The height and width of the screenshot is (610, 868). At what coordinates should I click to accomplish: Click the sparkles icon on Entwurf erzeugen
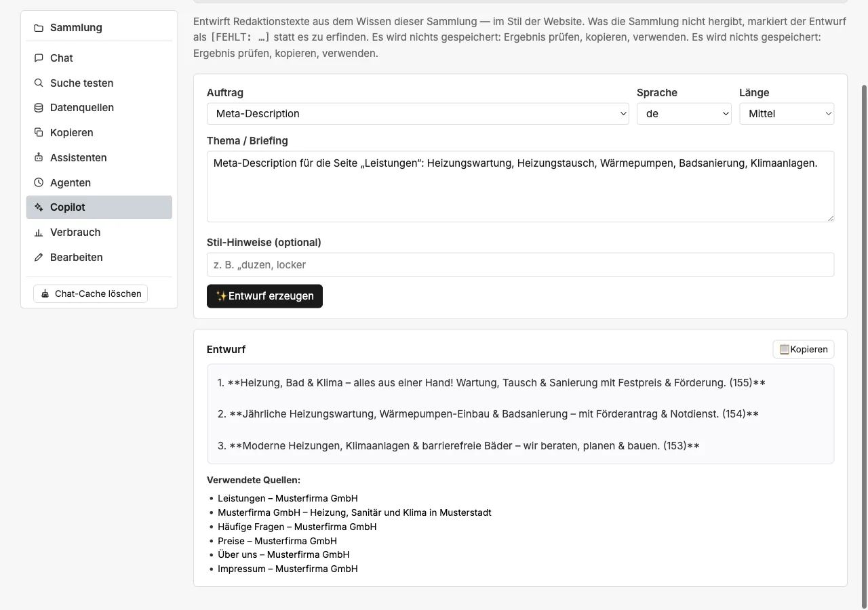221,296
